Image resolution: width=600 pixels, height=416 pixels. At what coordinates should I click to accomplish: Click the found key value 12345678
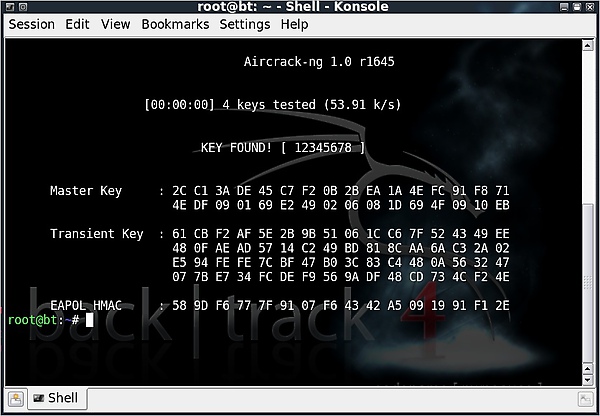(x=323, y=148)
